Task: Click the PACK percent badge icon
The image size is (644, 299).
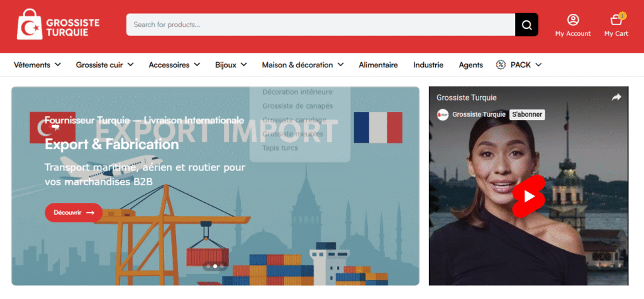Action: [x=501, y=65]
